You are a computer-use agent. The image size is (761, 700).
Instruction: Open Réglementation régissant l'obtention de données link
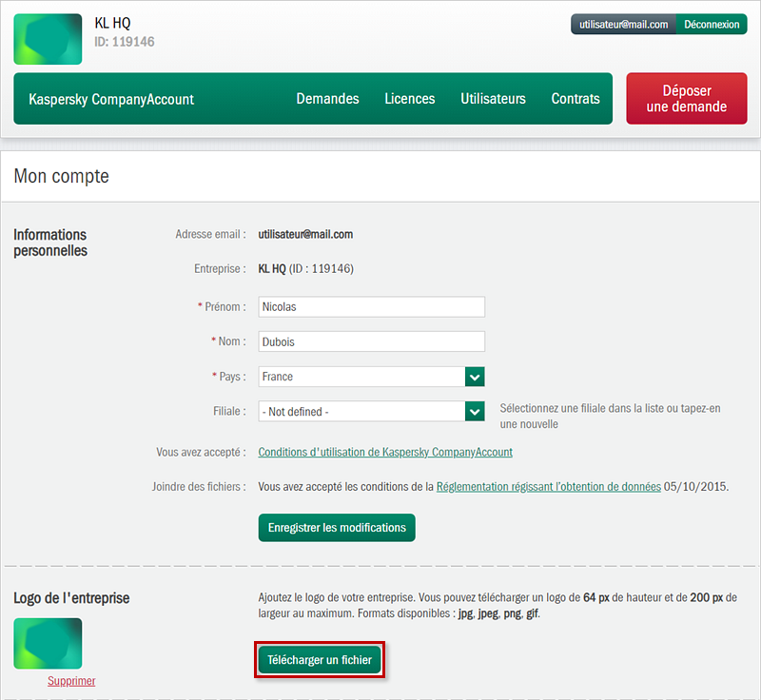pyautogui.click(x=549, y=487)
